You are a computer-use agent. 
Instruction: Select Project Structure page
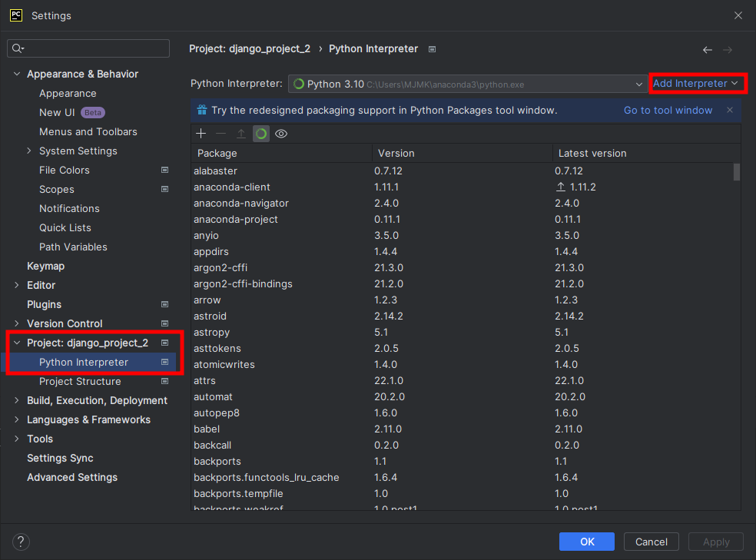pyautogui.click(x=80, y=381)
